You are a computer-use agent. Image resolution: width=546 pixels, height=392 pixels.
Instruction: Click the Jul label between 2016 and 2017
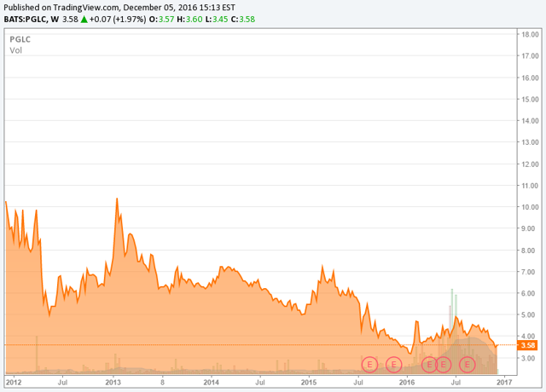click(x=456, y=383)
